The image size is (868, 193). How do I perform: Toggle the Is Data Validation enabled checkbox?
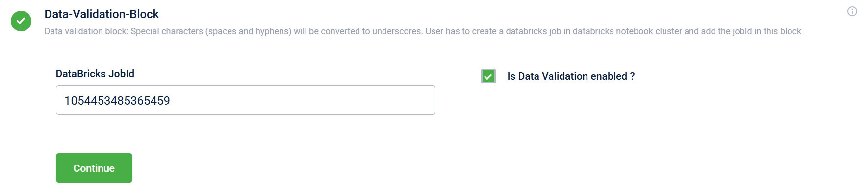(x=488, y=76)
